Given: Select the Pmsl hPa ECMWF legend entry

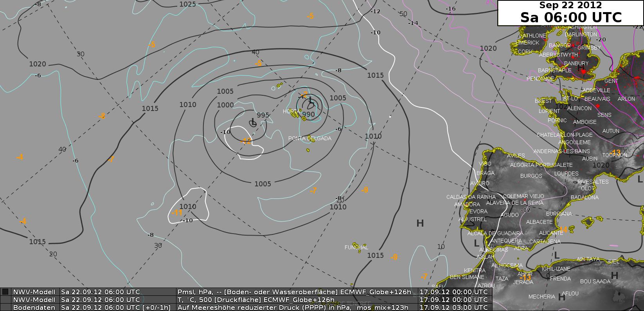Looking at the screenshot, I should point(294,292).
